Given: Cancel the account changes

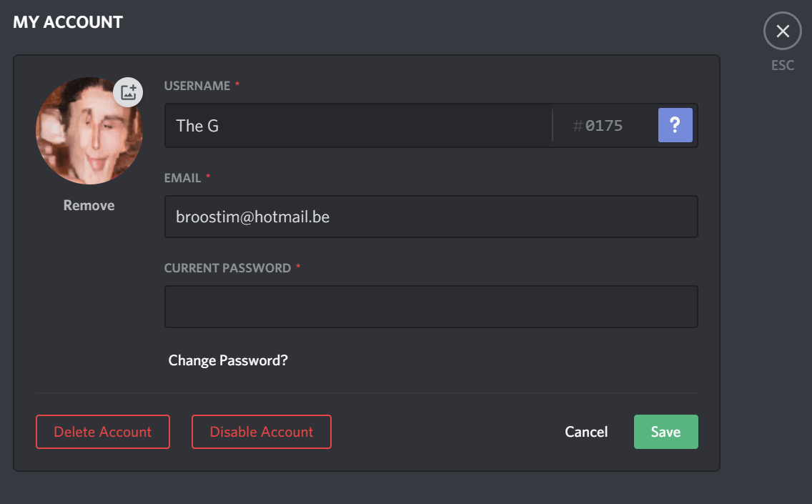Looking at the screenshot, I should [586, 432].
